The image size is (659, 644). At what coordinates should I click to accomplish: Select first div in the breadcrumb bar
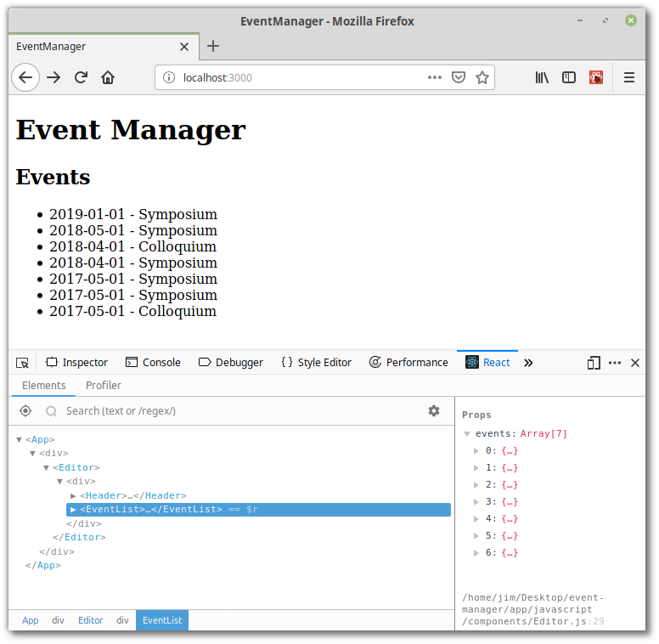[58, 620]
